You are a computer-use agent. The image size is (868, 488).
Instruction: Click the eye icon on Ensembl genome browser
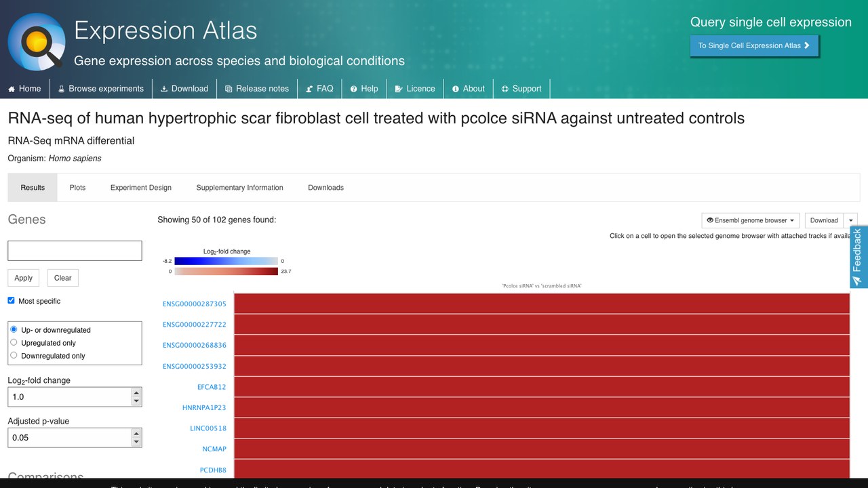click(710, 220)
